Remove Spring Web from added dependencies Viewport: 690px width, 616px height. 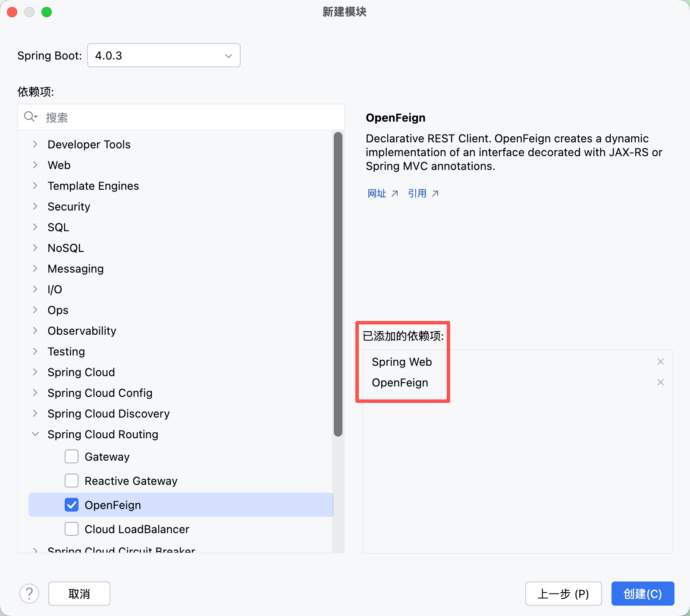[660, 361]
